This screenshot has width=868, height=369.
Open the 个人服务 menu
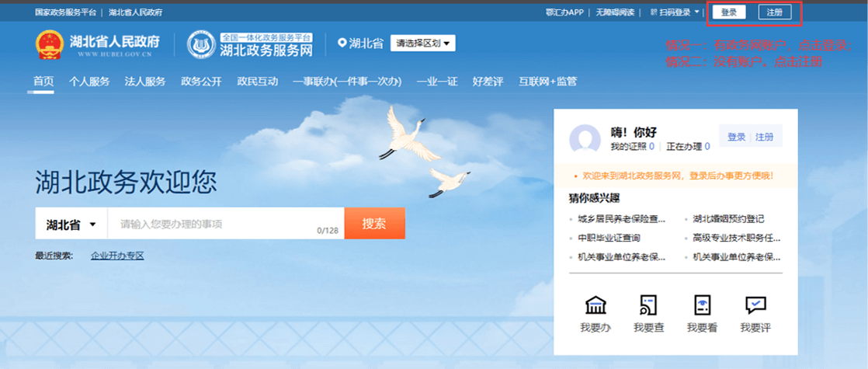coord(89,82)
